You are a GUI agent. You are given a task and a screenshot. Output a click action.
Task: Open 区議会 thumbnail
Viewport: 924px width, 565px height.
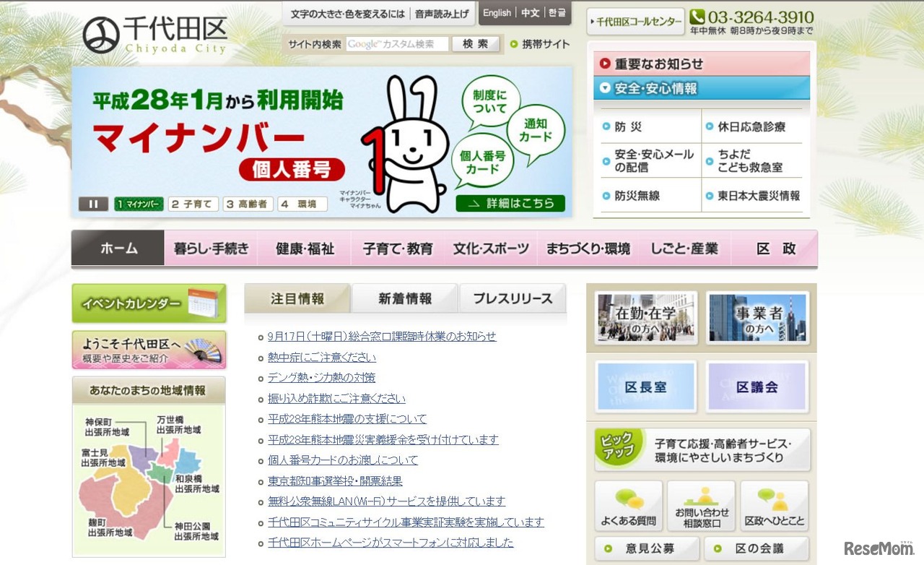(757, 387)
